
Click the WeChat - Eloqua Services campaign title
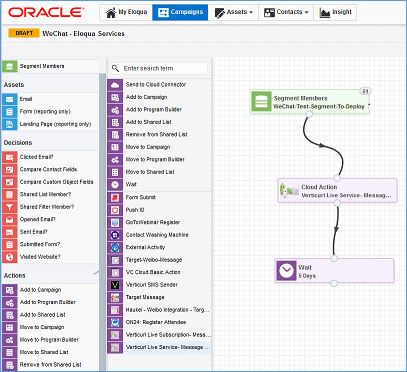[83, 34]
